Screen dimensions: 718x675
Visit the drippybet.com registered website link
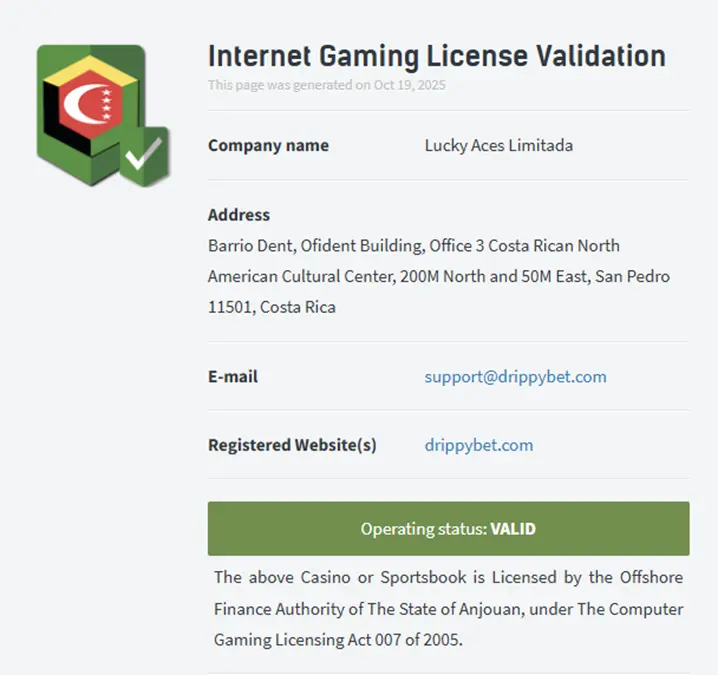pyautogui.click(x=478, y=445)
